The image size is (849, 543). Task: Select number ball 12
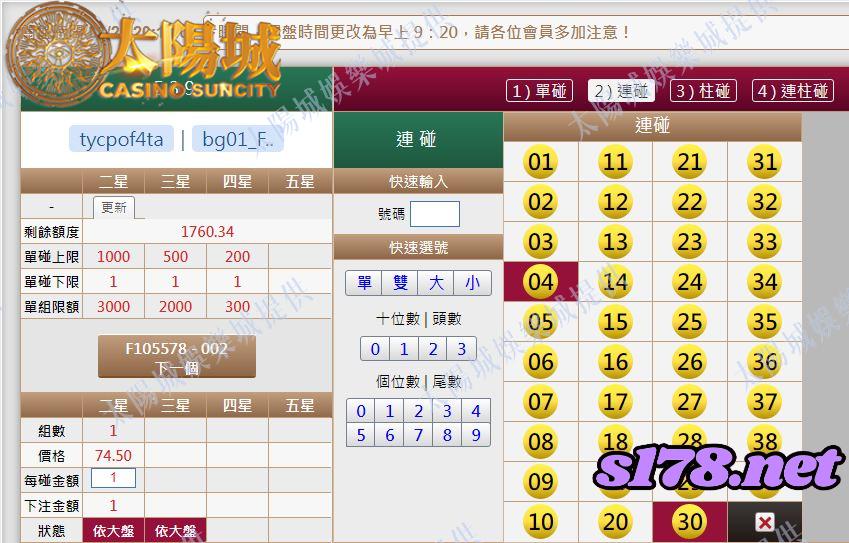[x=615, y=202]
